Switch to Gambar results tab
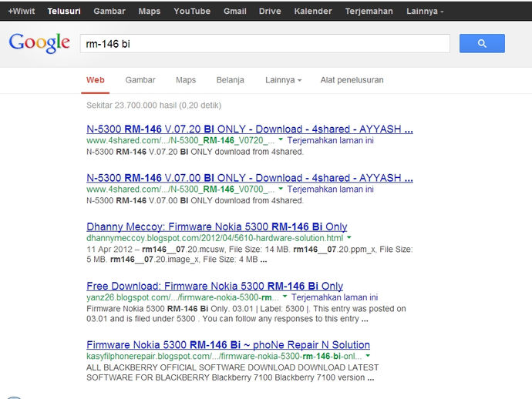This screenshot has width=532, height=399. 140,80
